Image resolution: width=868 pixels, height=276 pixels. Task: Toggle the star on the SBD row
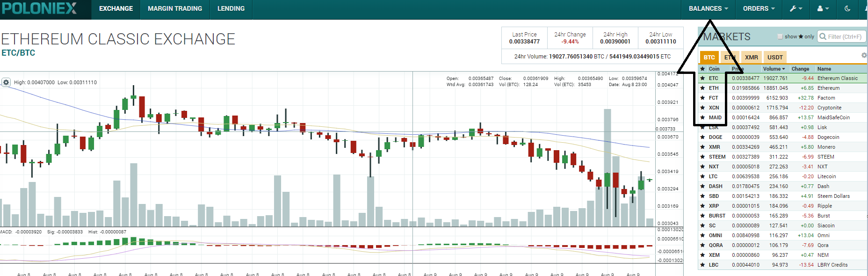702,196
